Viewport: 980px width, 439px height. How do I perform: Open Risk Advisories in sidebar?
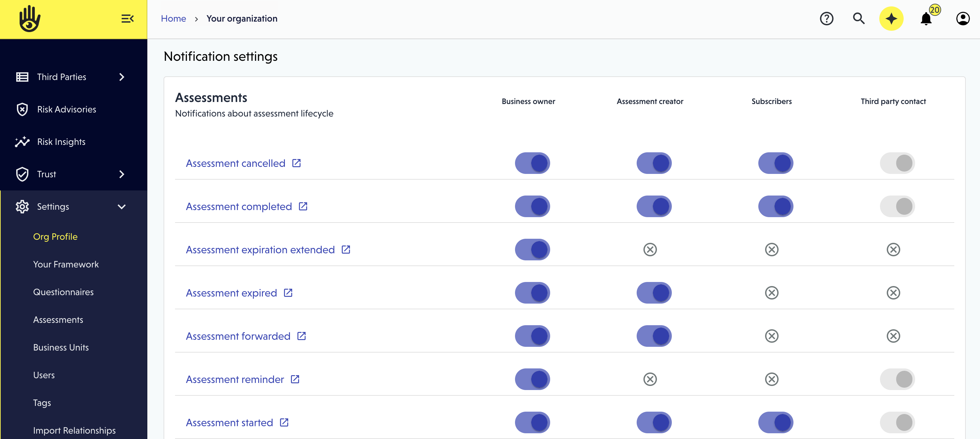[x=67, y=109]
